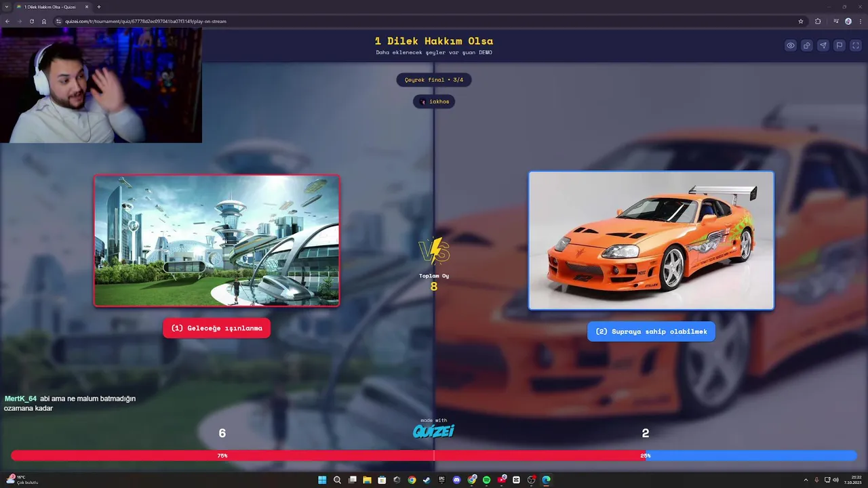Image resolution: width=868 pixels, height=488 pixels.
Task: Click the share shapes icon in Quizei header
Action: click(x=807, y=45)
